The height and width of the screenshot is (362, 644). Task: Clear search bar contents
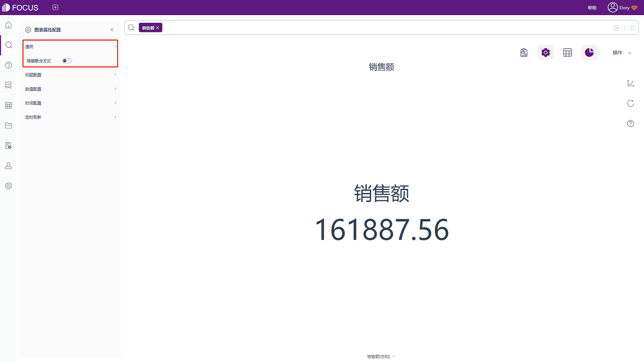616,28
